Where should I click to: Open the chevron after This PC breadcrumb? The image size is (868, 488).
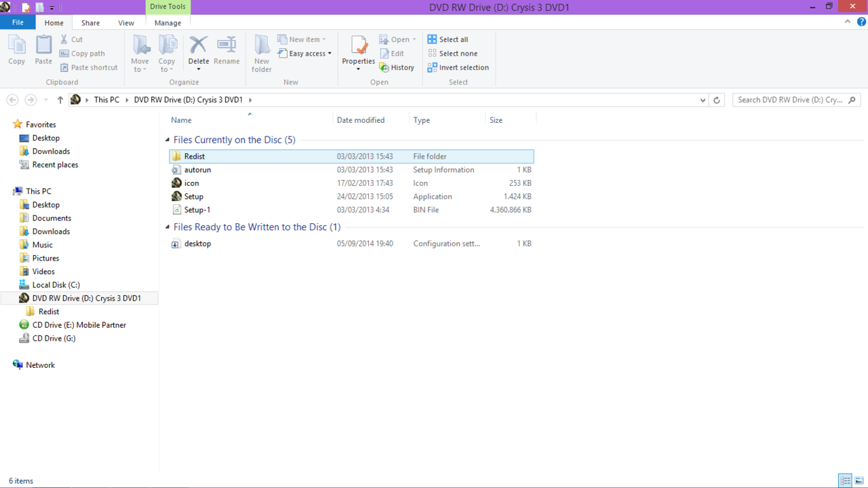[126, 100]
